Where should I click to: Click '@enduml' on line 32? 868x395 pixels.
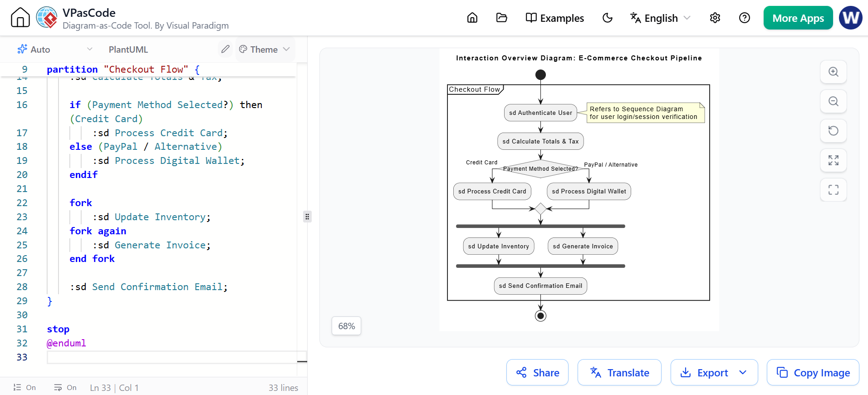click(x=66, y=343)
